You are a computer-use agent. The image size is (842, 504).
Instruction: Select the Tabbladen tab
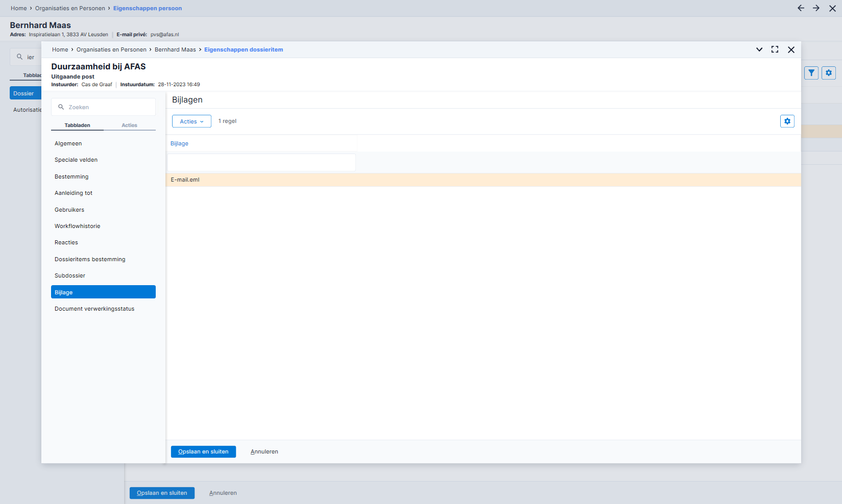pyautogui.click(x=78, y=125)
